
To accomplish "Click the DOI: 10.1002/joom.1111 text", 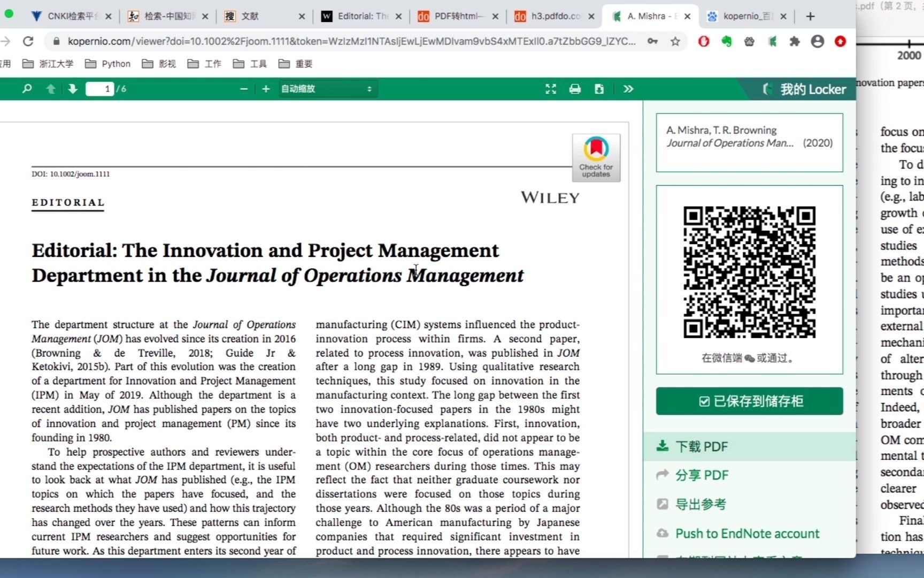I will 71,174.
